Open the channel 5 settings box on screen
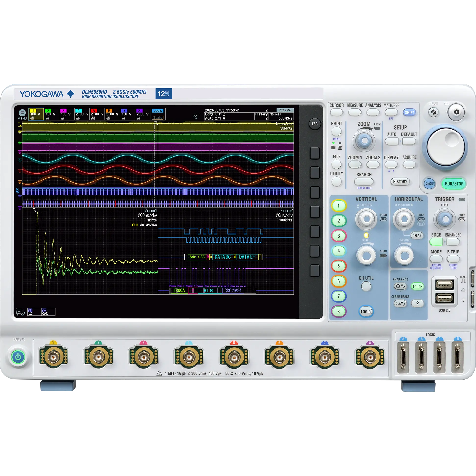The height and width of the screenshot is (476, 476). click(97, 114)
